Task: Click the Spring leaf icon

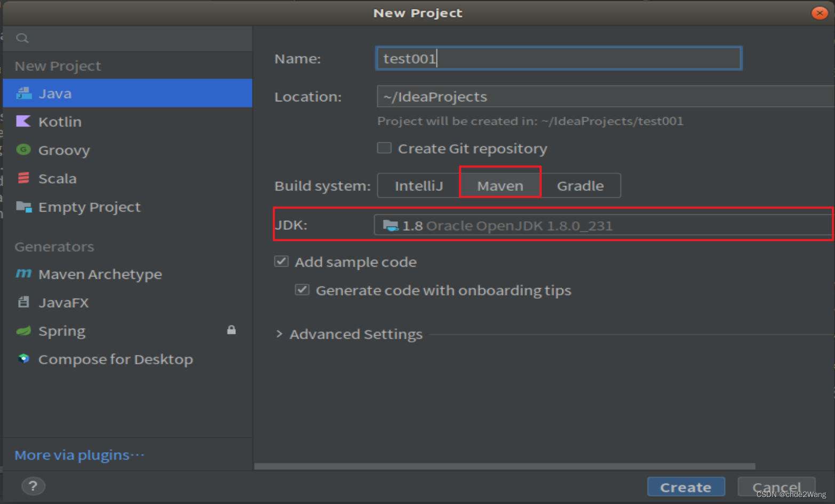Action: 23,331
